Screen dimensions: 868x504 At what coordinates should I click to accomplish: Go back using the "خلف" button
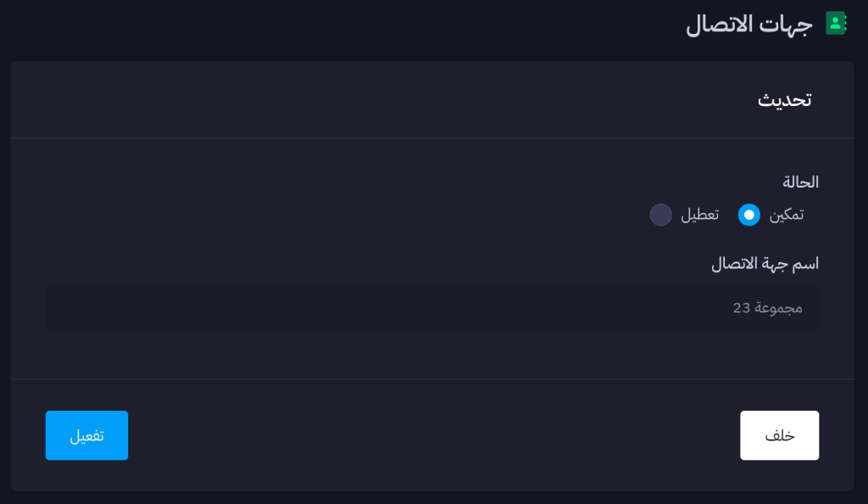(x=779, y=435)
